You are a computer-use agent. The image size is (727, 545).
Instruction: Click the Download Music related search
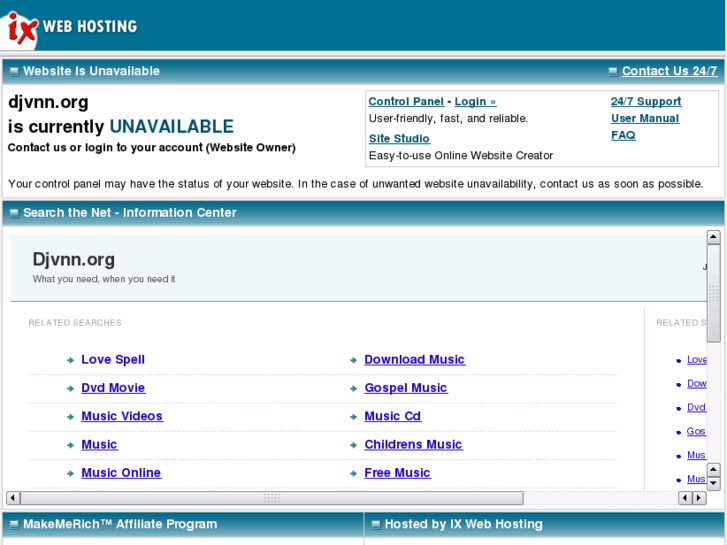point(415,359)
